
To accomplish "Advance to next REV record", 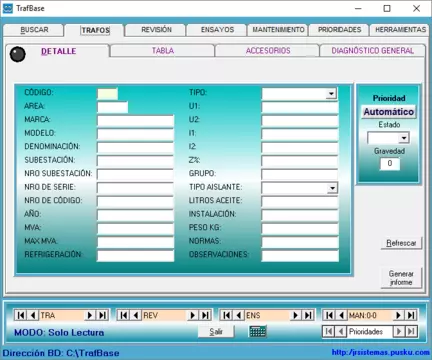I will tap(192, 315).
